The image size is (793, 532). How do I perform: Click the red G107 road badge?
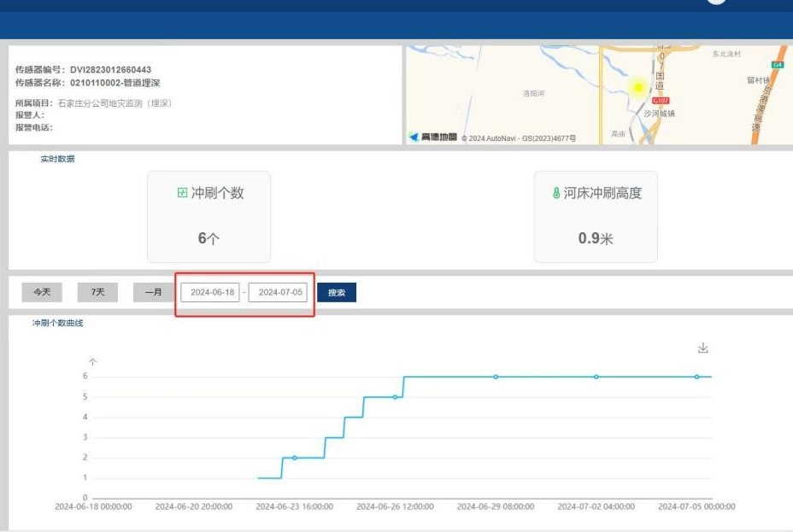(661, 101)
